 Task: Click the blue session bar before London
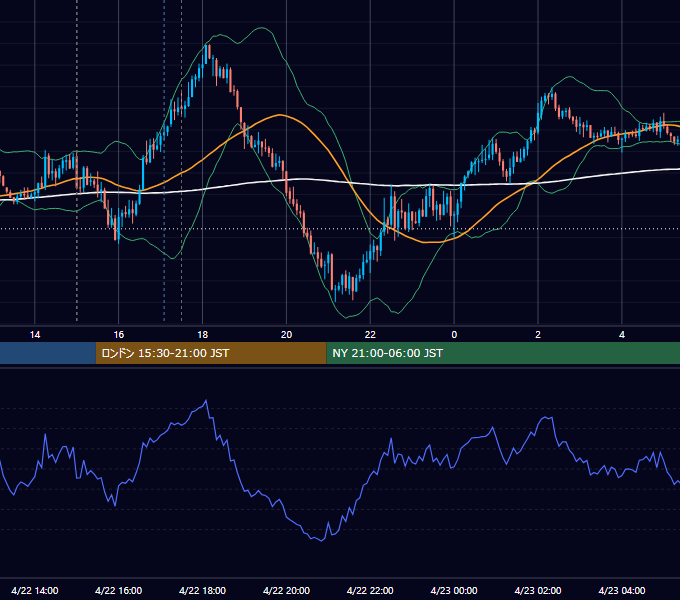48,353
